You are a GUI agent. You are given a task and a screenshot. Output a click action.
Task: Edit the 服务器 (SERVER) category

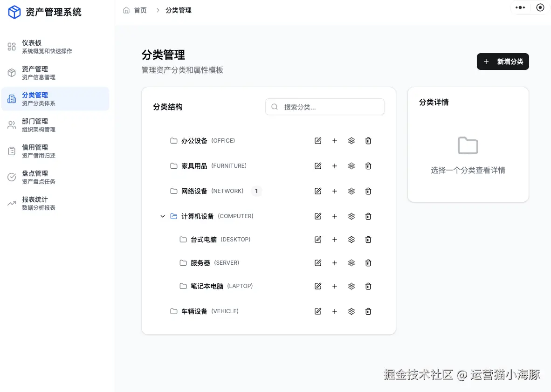[x=318, y=263]
